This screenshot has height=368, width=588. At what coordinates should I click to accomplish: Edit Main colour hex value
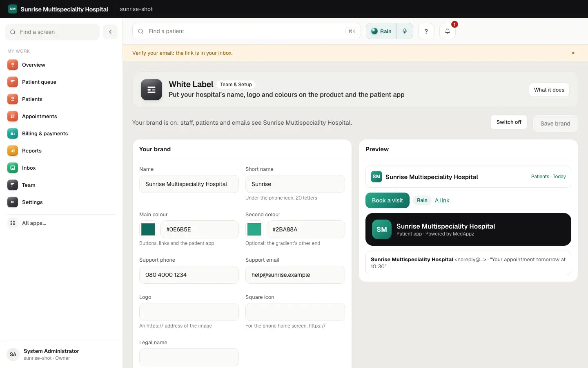tap(200, 229)
